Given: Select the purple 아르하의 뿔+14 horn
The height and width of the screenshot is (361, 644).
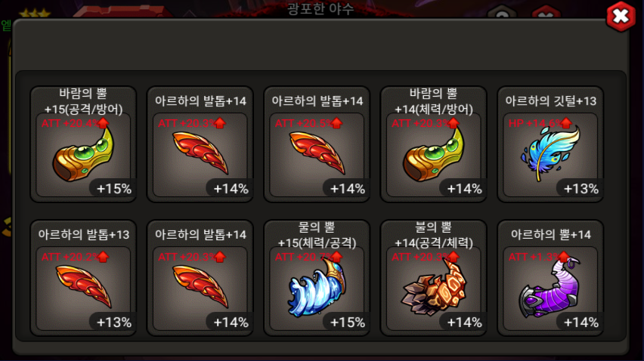Looking at the screenshot, I should 550,278.
